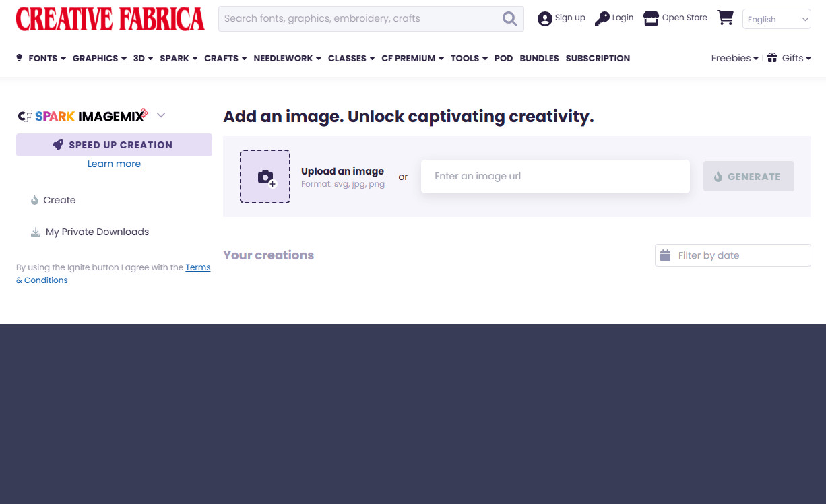Click the Gifts present icon
The image size is (826, 504).
[772, 58]
